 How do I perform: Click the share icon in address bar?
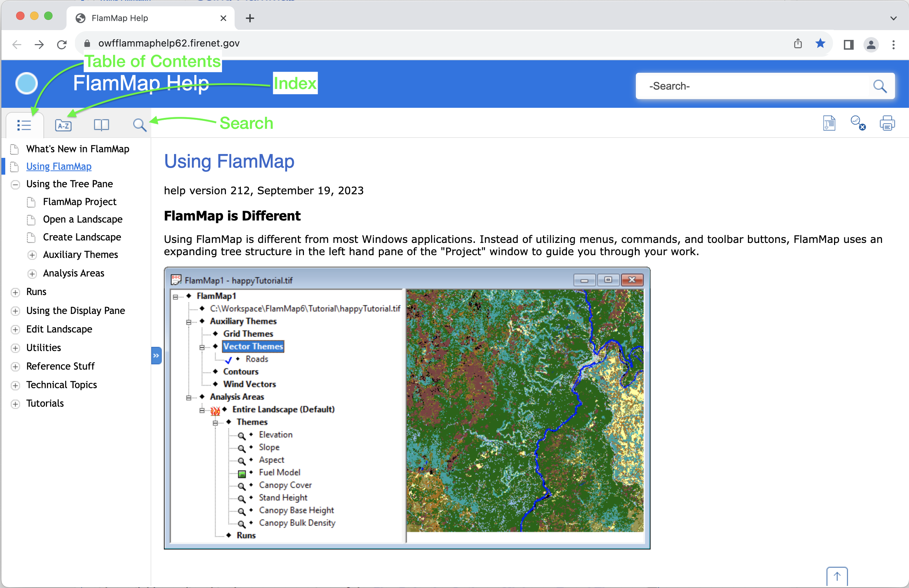click(x=798, y=43)
